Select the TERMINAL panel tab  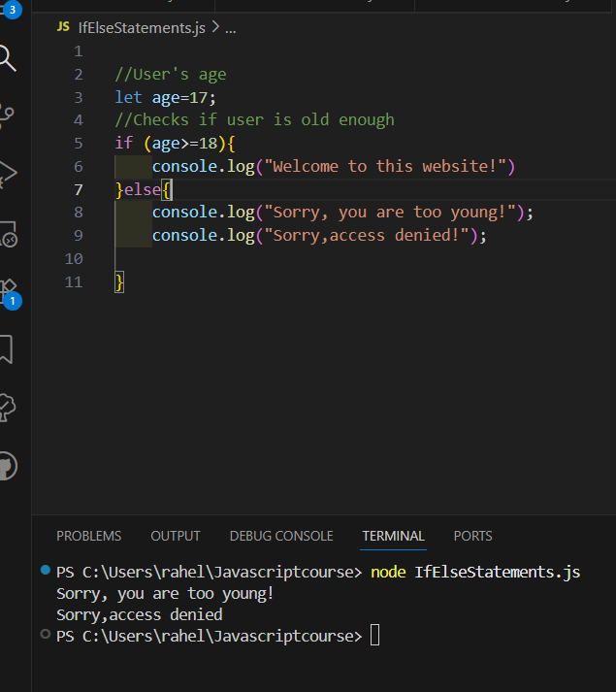[x=393, y=536]
